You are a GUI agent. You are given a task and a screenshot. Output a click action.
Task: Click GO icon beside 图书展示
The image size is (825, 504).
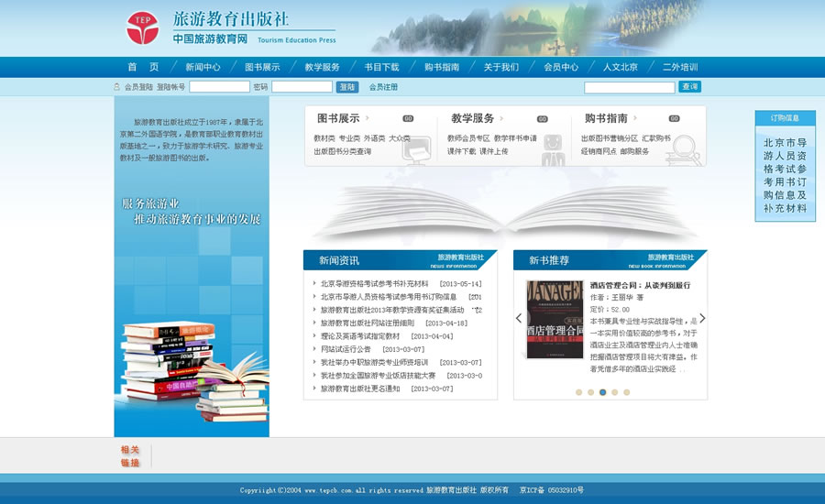click(408, 118)
